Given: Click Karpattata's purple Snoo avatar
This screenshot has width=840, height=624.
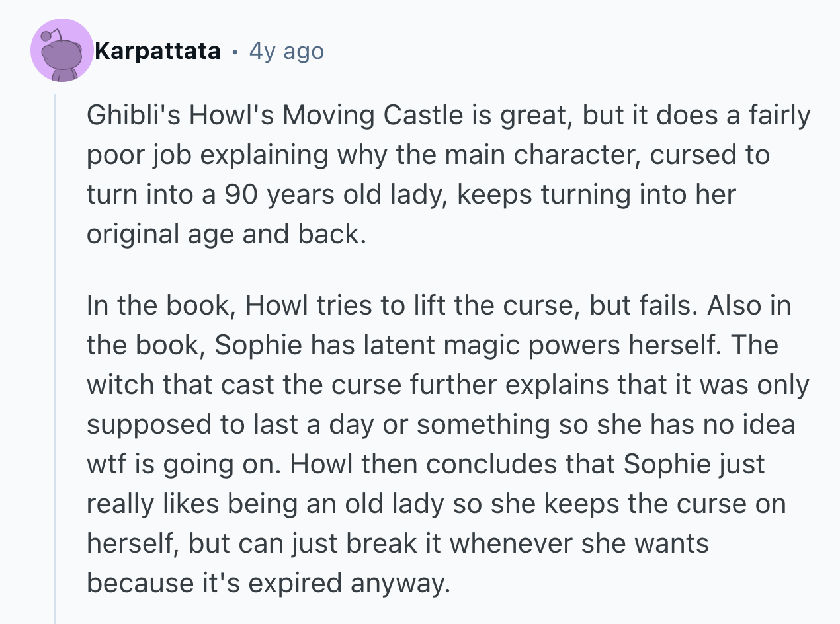Looking at the screenshot, I should coord(62,51).
